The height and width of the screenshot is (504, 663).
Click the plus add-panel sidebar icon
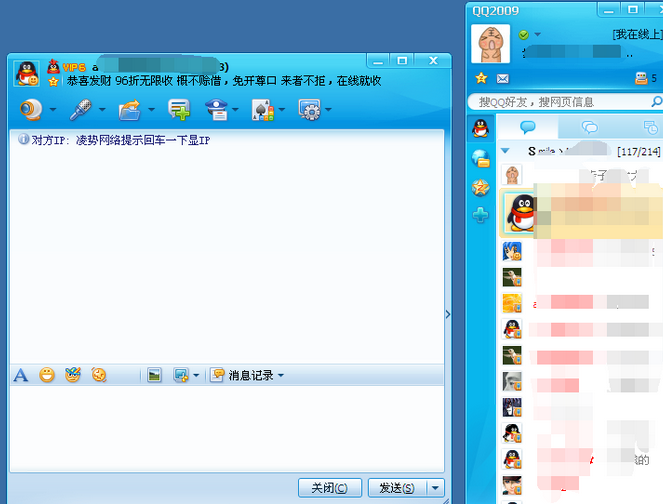pyautogui.click(x=481, y=215)
